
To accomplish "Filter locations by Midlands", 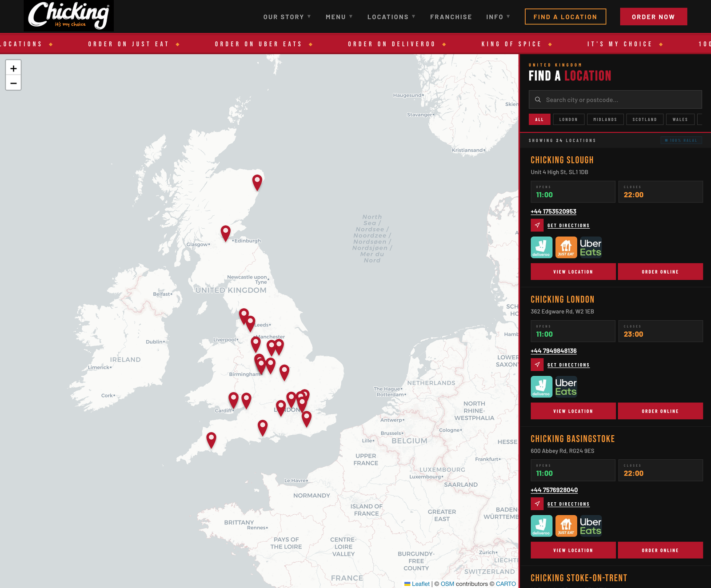I will pyautogui.click(x=605, y=119).
